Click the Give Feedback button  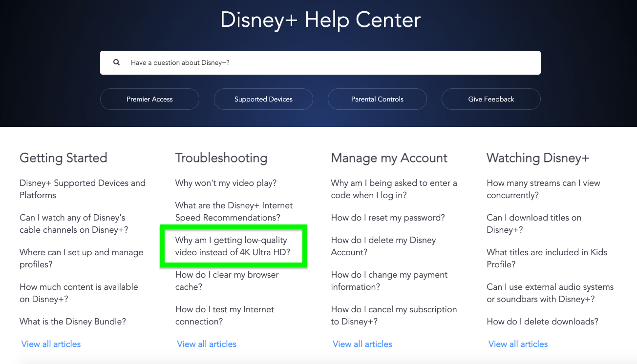point(491,99)
